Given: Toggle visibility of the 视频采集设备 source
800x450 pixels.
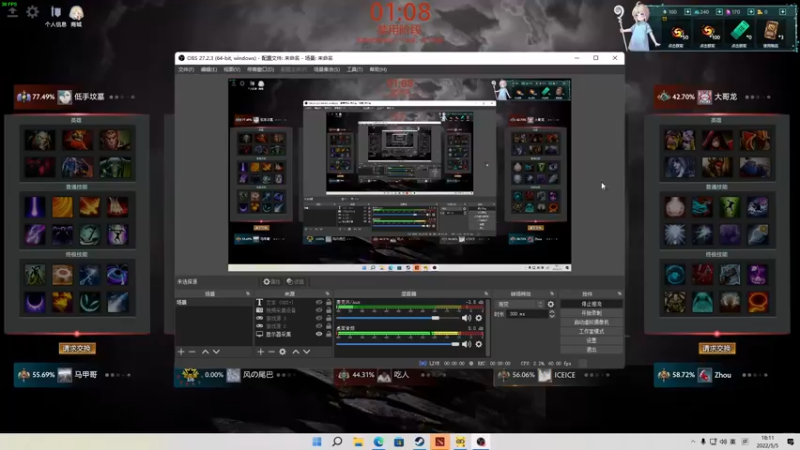Looking at the screenshot, I should 319,310.
